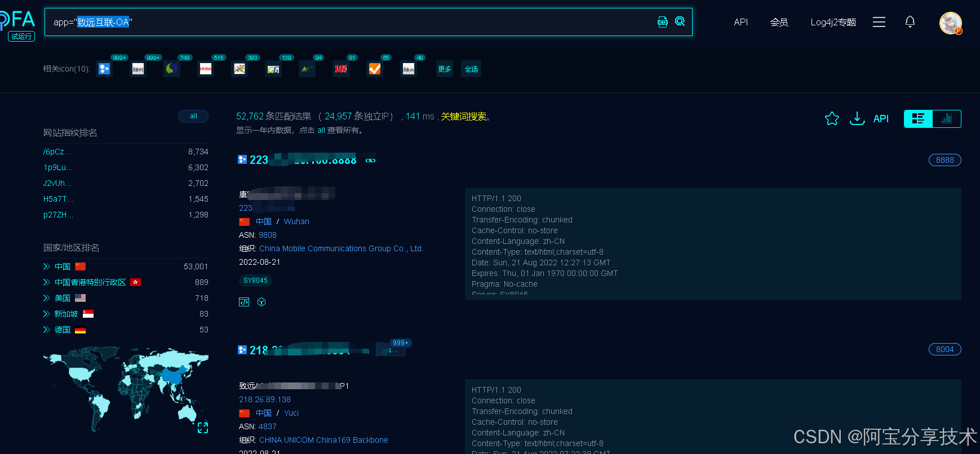Click CHINA UNICOM China169 Backbone link
Screen dimensions: 980x454
[x=323, y=440]
